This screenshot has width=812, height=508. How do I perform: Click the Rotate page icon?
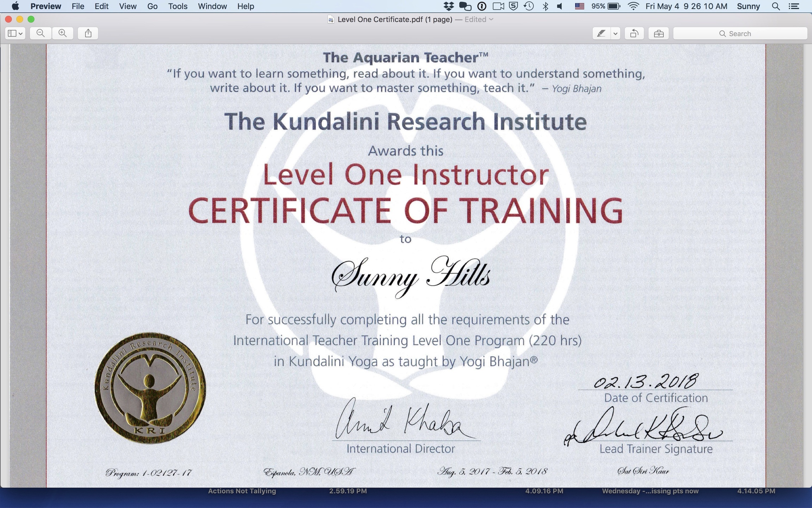634,33
